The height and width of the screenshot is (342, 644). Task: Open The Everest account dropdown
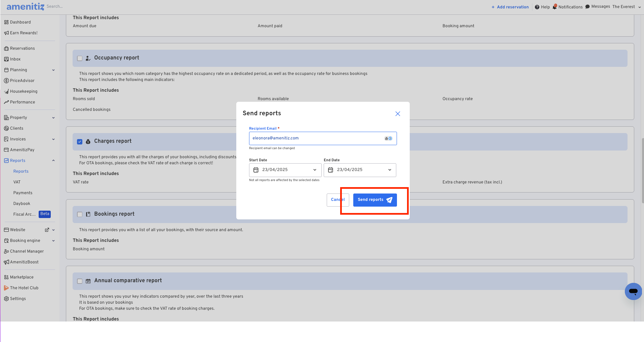tap(627, 7)
